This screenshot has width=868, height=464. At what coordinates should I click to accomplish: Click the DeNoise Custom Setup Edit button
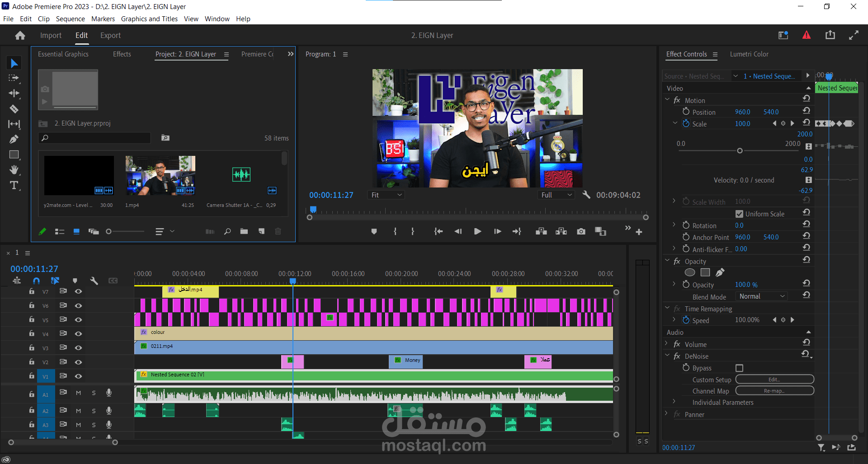click(x=774, y=380)
